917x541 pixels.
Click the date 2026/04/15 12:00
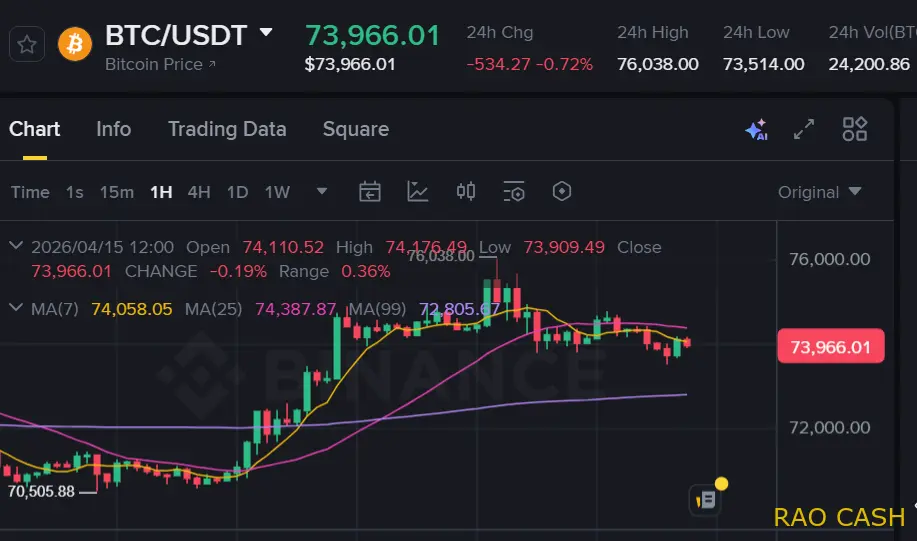[102, 247]
